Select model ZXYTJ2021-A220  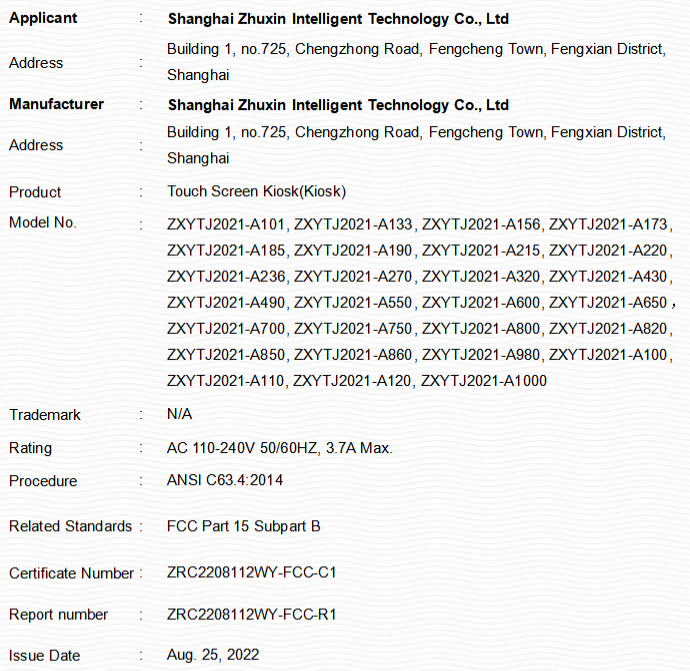[x=608, y=250]
